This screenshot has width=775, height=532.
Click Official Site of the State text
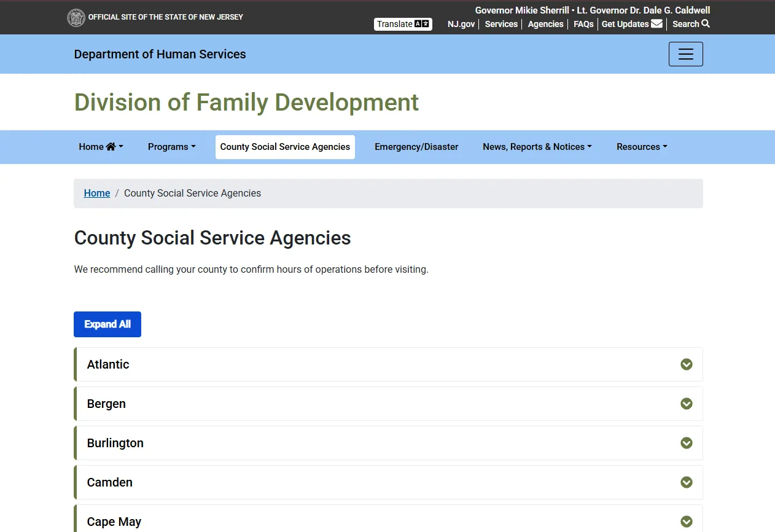click(166, 17)
